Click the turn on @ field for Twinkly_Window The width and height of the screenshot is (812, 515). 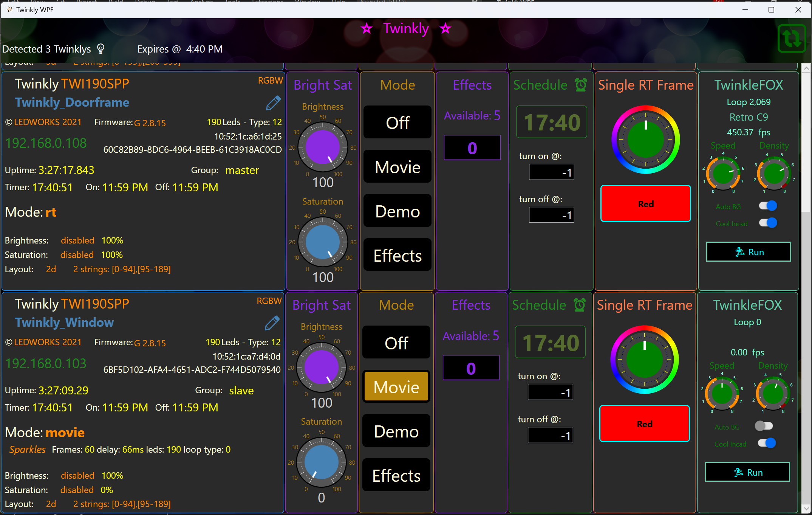pyautogui.click(x=550, y=392)
